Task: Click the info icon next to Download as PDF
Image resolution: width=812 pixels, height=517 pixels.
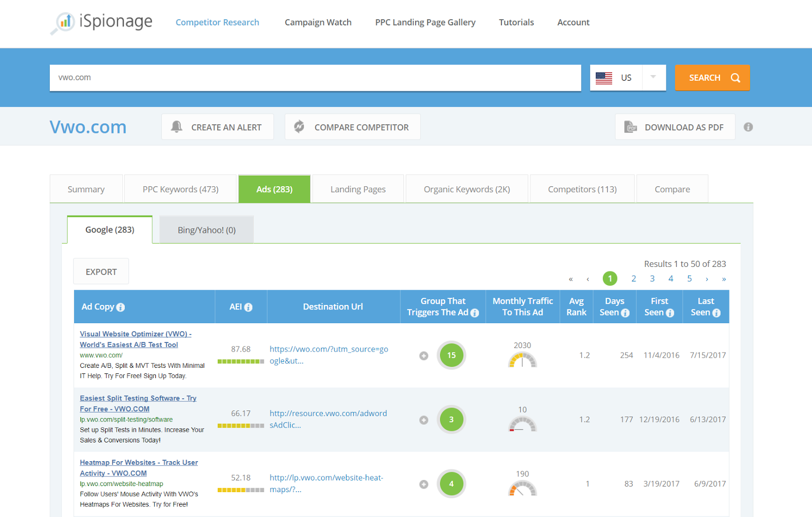Action: 748,127
